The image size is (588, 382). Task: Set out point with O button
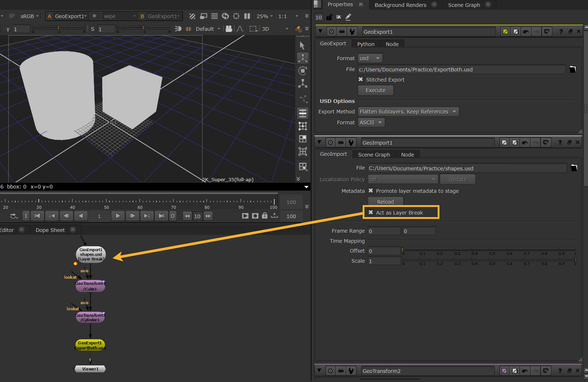click(173, 216)
